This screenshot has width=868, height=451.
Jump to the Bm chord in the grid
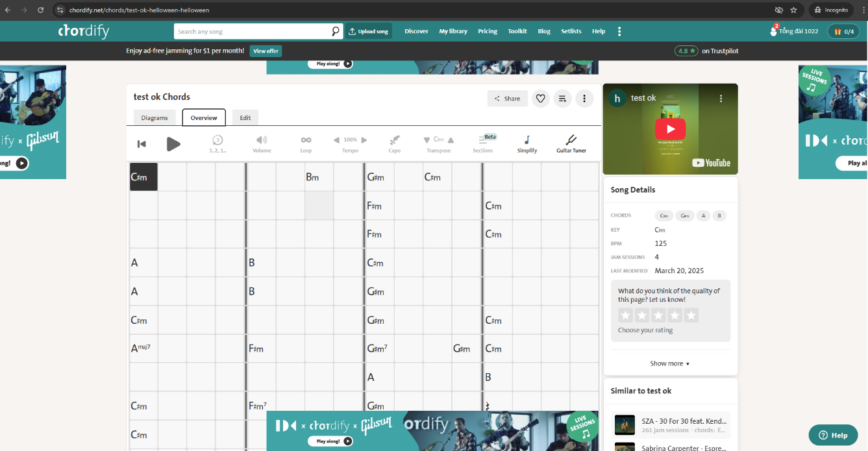(x=319, y=177)
